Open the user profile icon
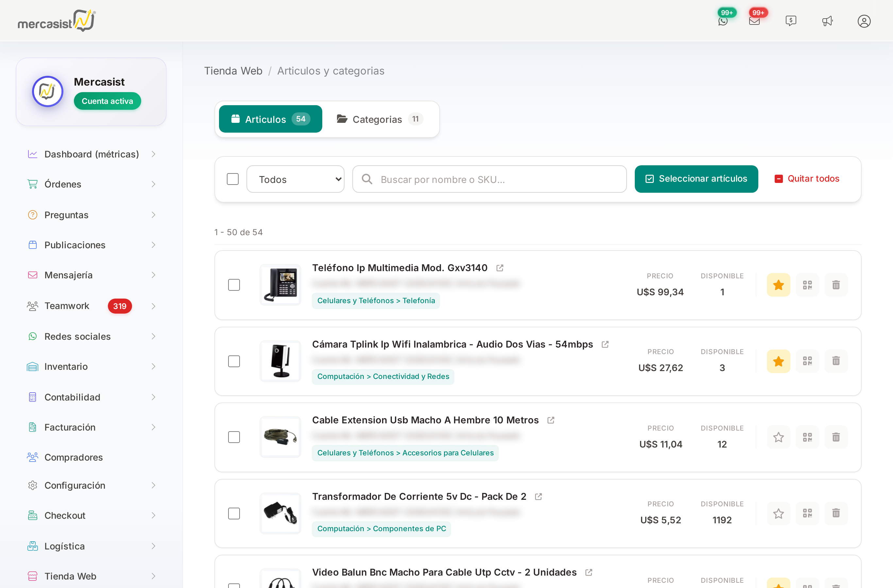 [864, 21]
